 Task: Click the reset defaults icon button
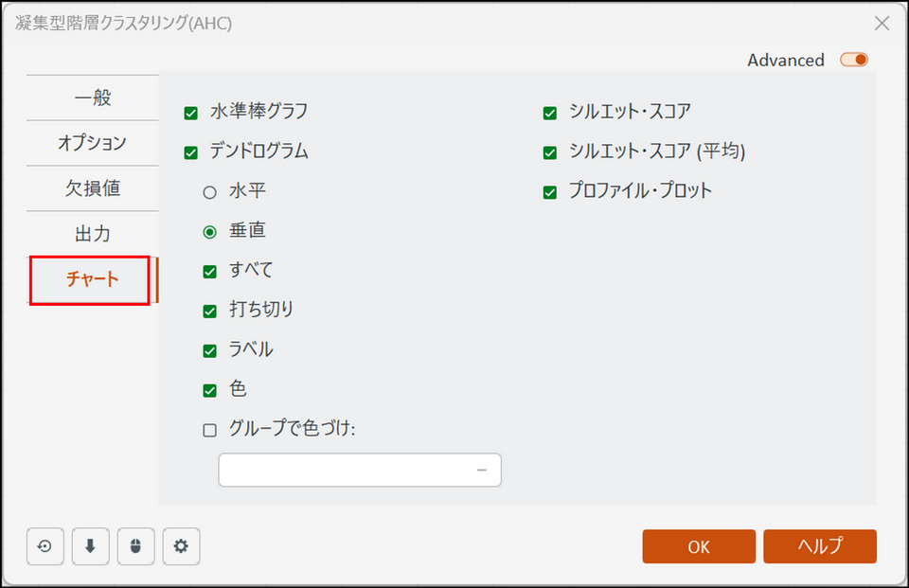(45, 546)
